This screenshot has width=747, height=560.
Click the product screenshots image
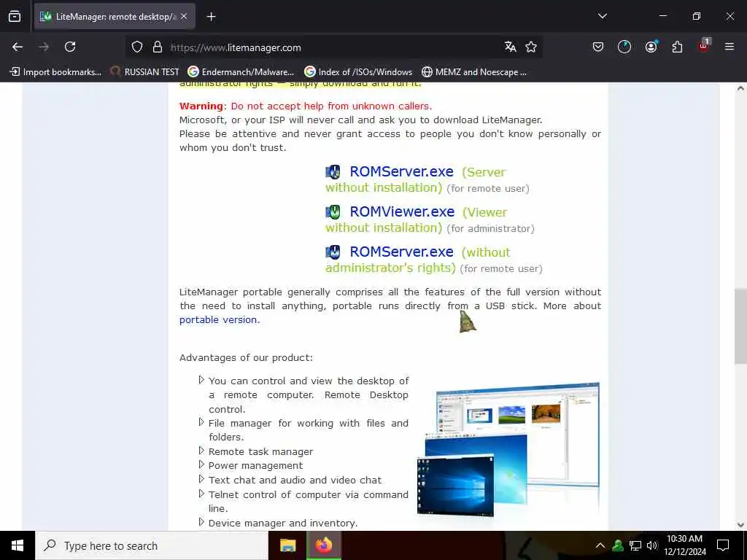[508, 449]
